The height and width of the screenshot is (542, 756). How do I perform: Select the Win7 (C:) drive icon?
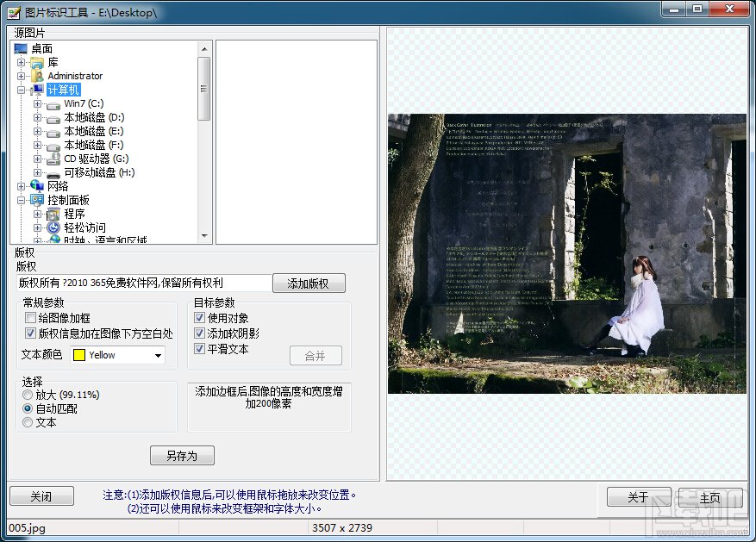click(x=53, y=104)
